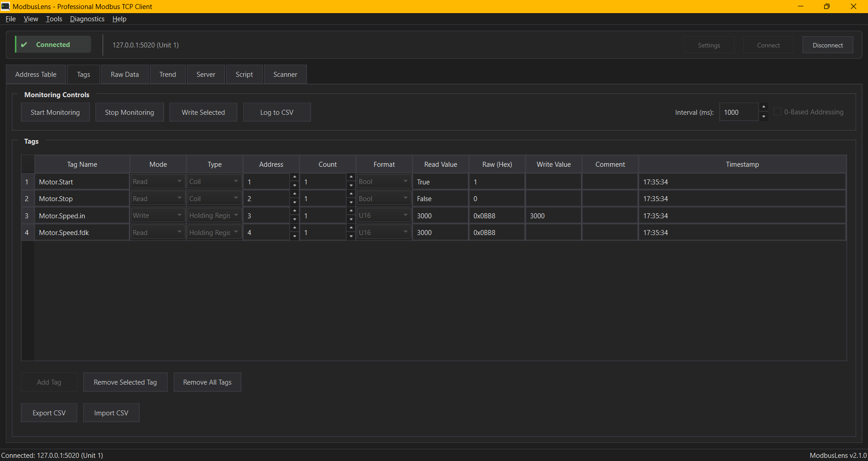The width and height of the screenshot is (868, 461).
Task: Open the Tools menu
Action: pos(54,19)
